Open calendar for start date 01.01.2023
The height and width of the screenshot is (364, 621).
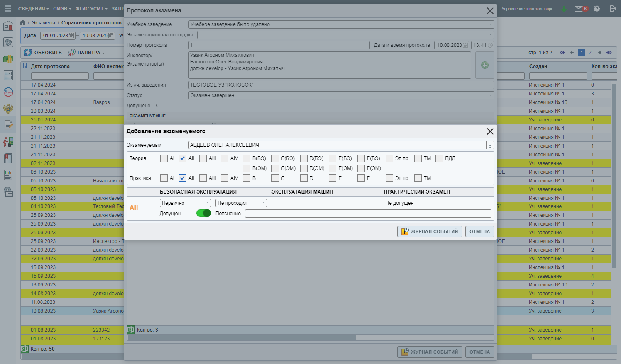pos(71,36)
